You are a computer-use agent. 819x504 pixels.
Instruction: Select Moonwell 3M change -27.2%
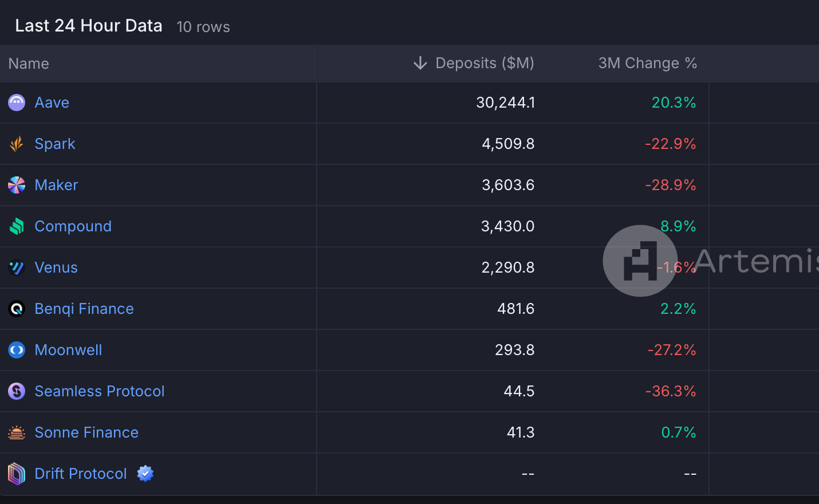click(672, 350)
